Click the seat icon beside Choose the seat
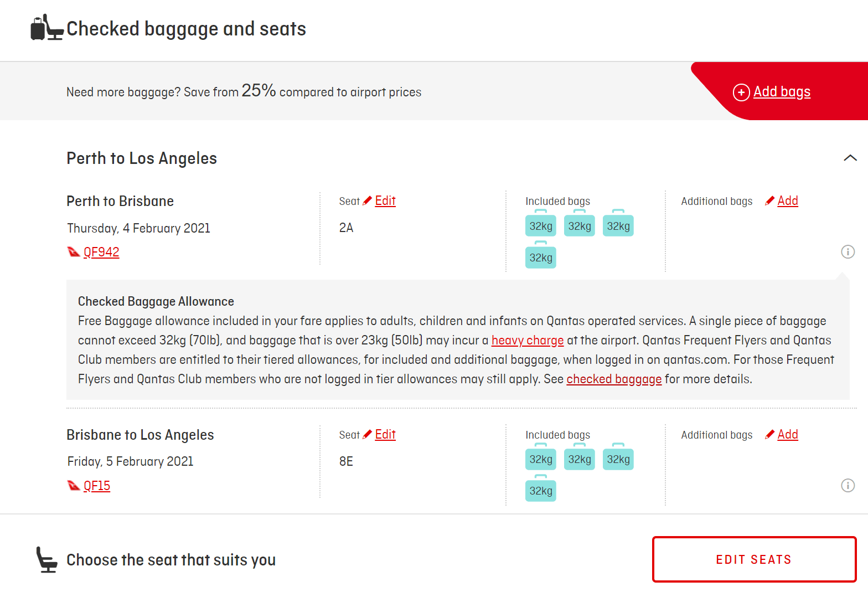The width and height of the screenshot is (868, 597). 46,559
